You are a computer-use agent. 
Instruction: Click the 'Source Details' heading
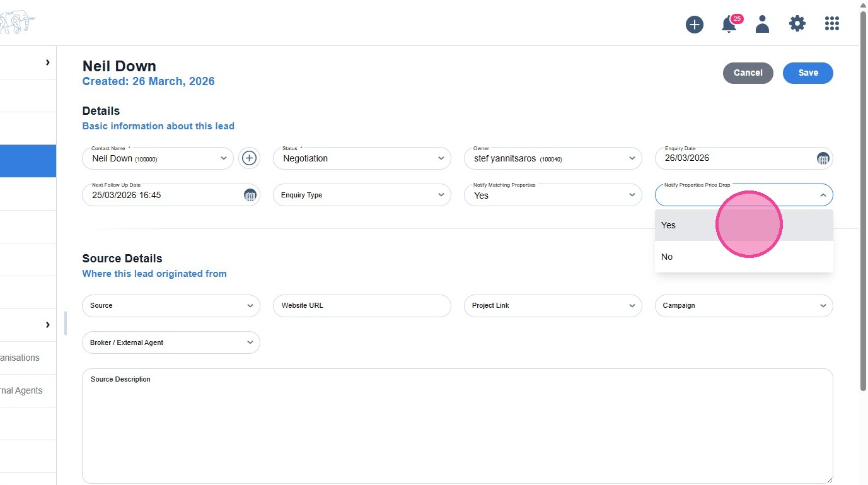click(x=122, y=259)
